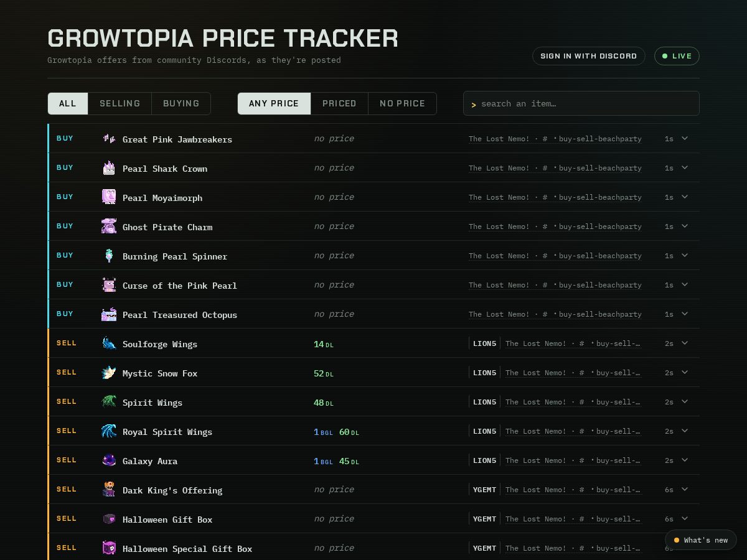
Task: Click the Soulforge Wings item icon
Action: pyautogui.click(x=109, y=343)
